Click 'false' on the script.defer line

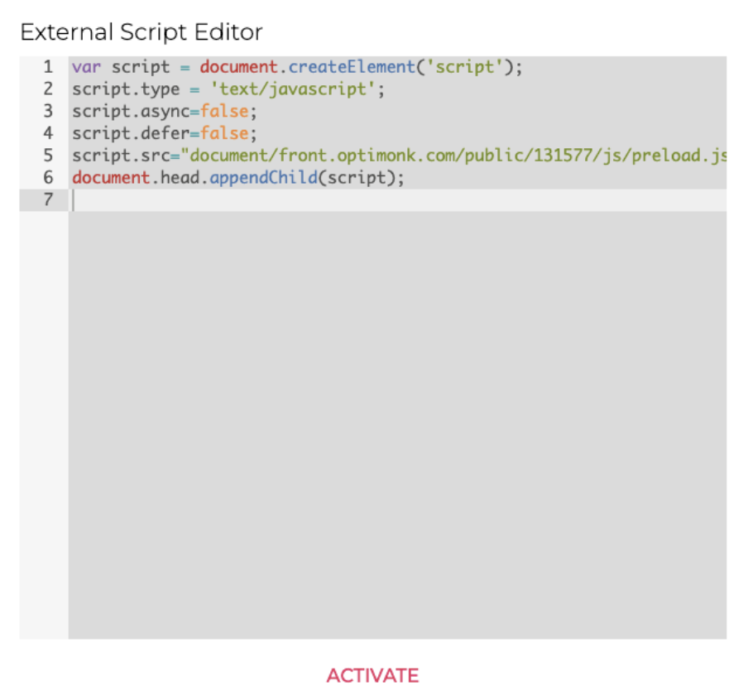(223, 133)
